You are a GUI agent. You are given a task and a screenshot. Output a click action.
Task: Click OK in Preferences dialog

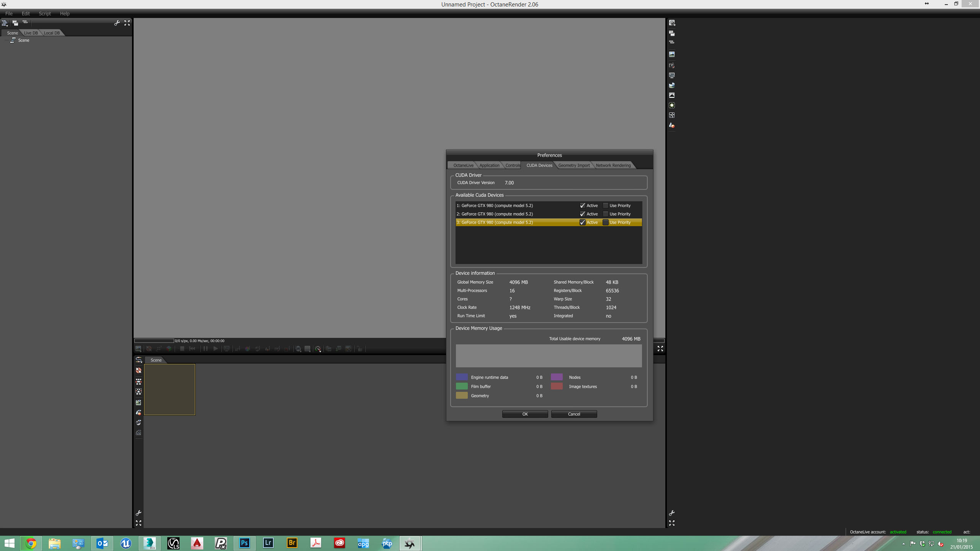coord(525,414)
